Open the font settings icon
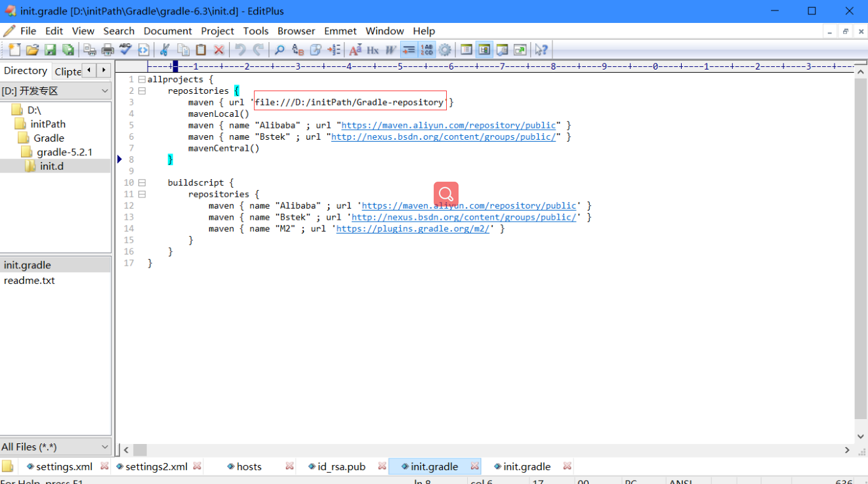The height and width of the screenshot is (484, 868). [355, 50]
